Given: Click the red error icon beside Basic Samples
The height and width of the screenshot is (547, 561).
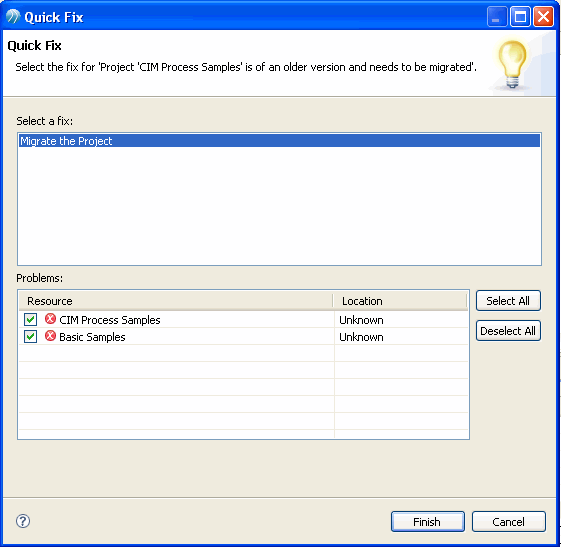Looking at the screenshot, I should pyautogui.click(x=50, y=336).
